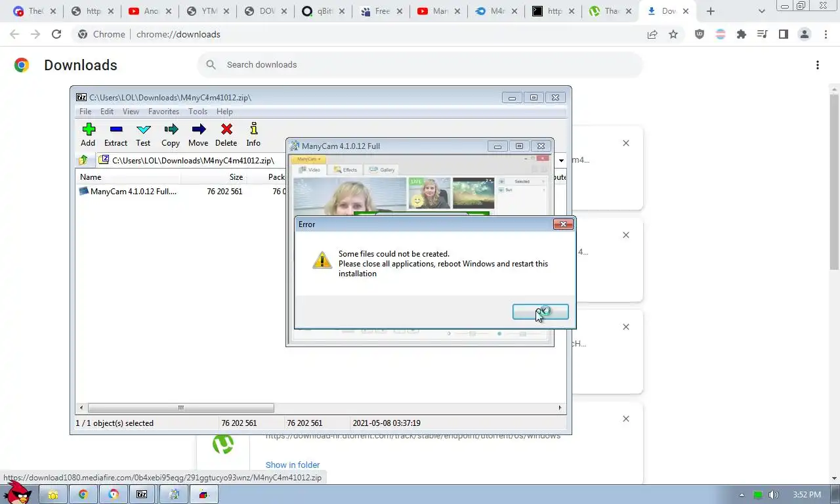Confirm the Error dialog with its button
This screenshot has width=840, height=504.
(540, 312)
